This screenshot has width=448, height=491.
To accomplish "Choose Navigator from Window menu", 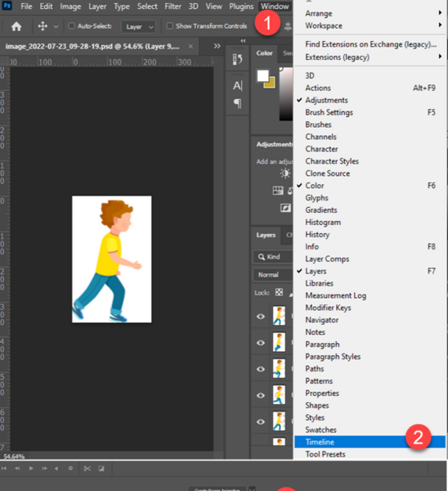I will click(x=370, y=320).
